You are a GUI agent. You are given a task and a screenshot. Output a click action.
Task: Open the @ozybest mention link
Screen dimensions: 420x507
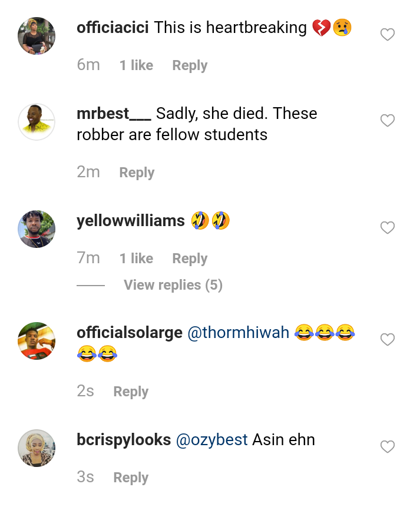click(x=211, y=440)
